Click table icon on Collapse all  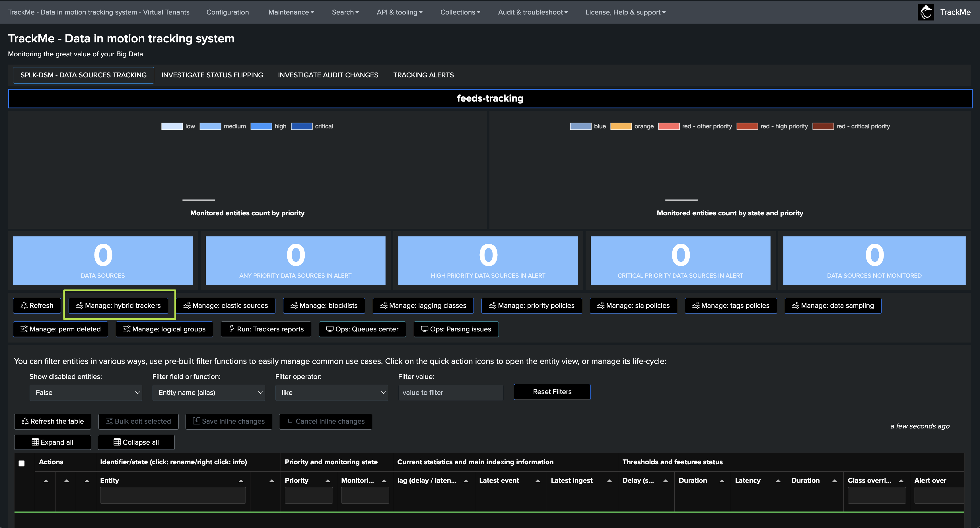click(x=117, y=442)
